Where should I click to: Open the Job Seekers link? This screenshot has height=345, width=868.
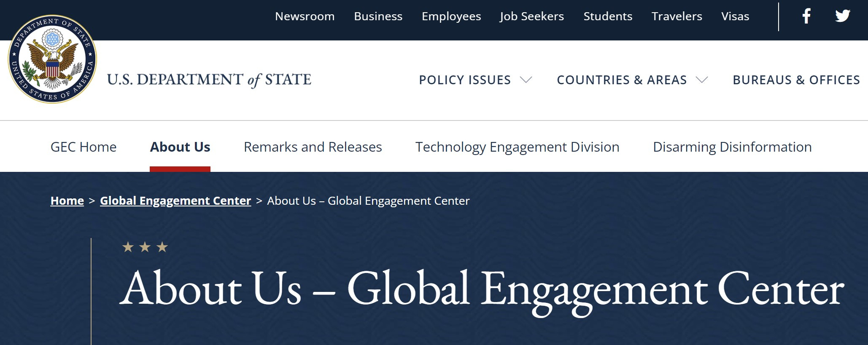[x=532, y=16]
